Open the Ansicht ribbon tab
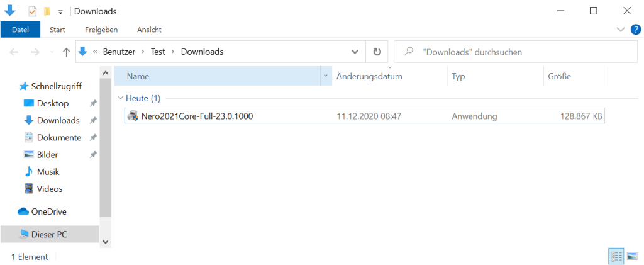Image resolution: width=644 pixels, height=265 pixels. [149, 30]
